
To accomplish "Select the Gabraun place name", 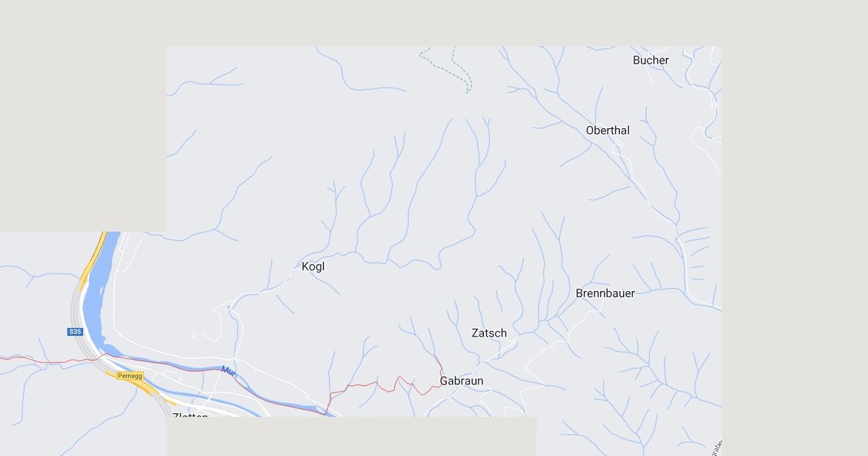I will [461, 381].
